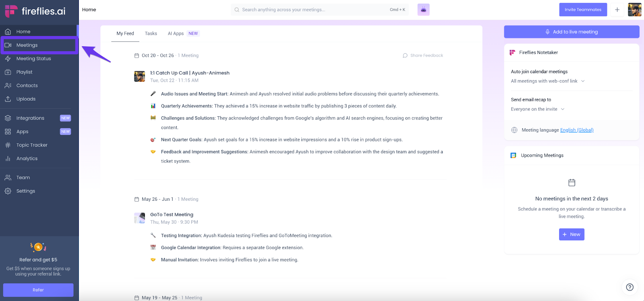
Task: Go to Uploads in sidebar
Action: 38,99
